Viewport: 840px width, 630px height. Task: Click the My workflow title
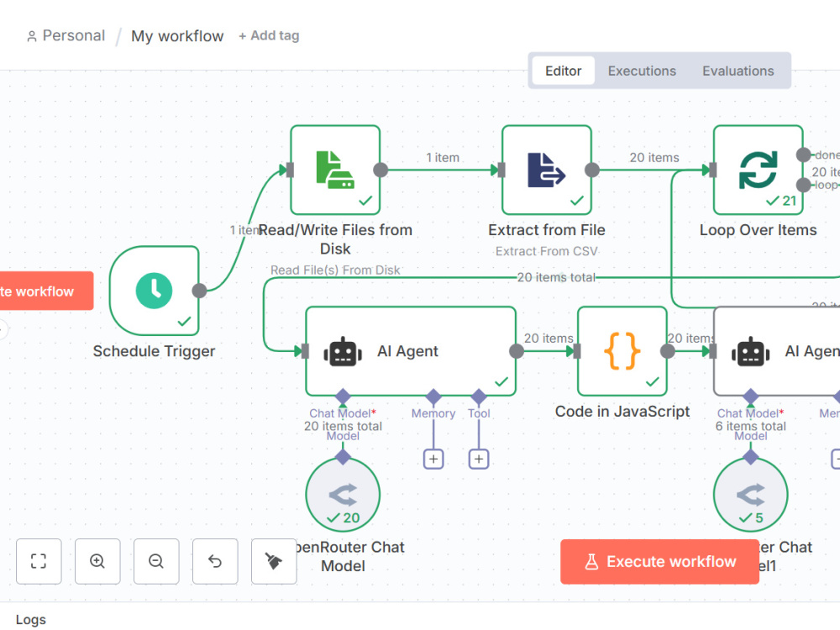pos(177,36)
